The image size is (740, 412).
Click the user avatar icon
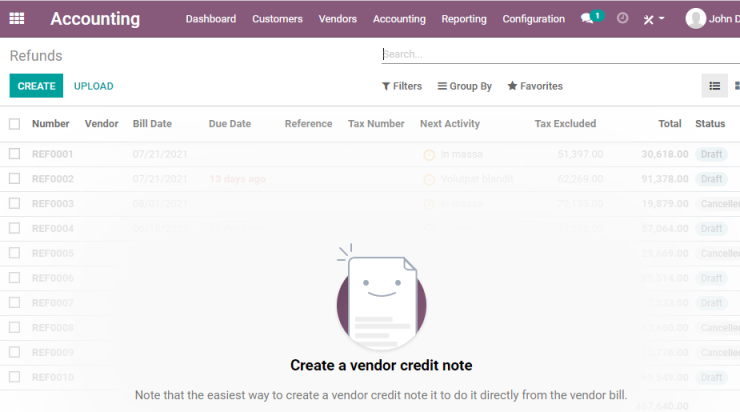pos(696,19)
